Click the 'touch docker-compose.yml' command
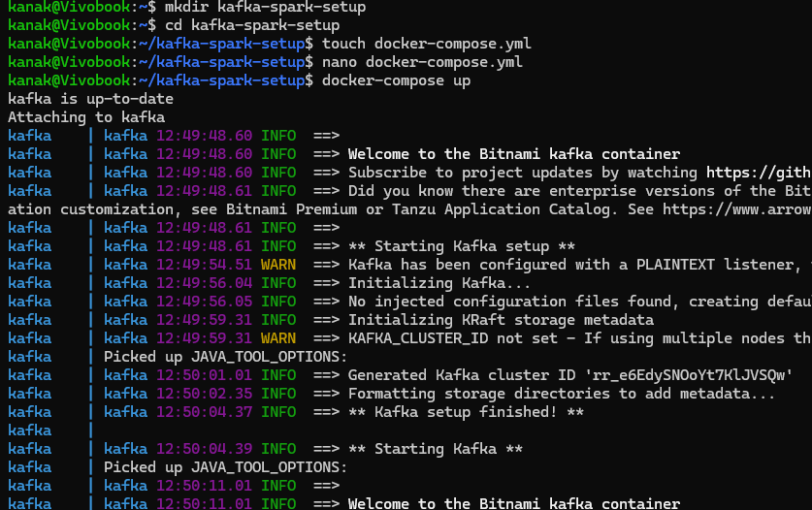 (x=427, y=44)
